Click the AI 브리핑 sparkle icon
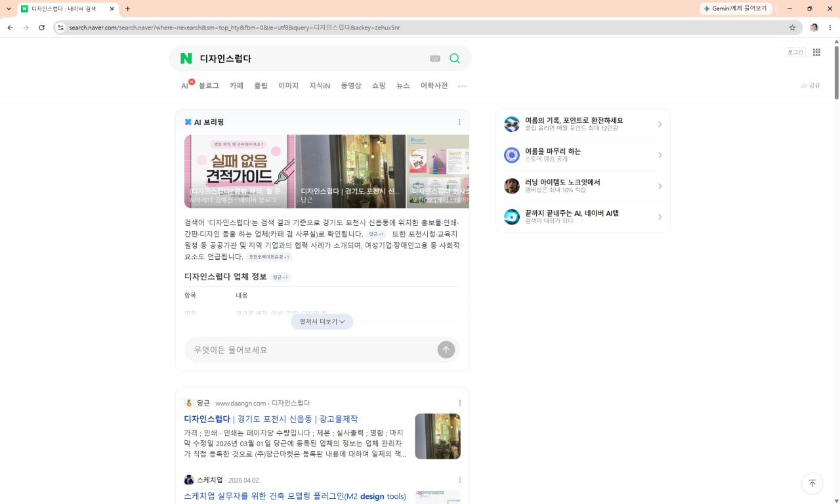840x504 pixels. (x=188, y=122)
